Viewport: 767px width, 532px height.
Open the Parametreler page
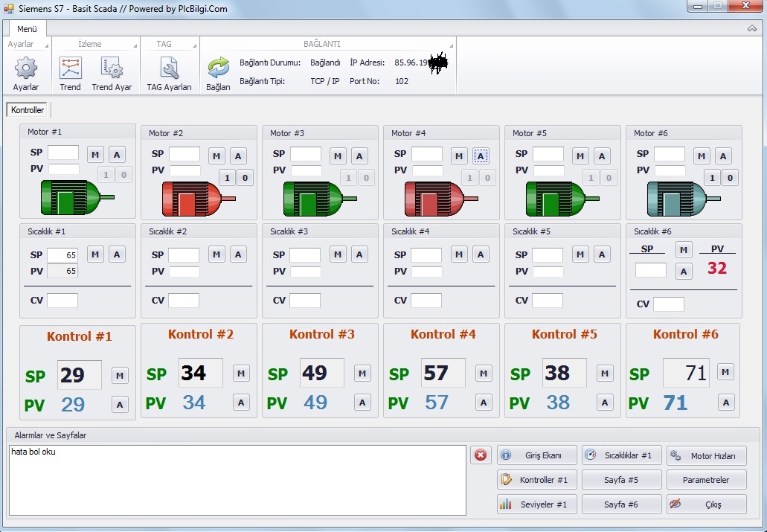(x=707, y=480)
